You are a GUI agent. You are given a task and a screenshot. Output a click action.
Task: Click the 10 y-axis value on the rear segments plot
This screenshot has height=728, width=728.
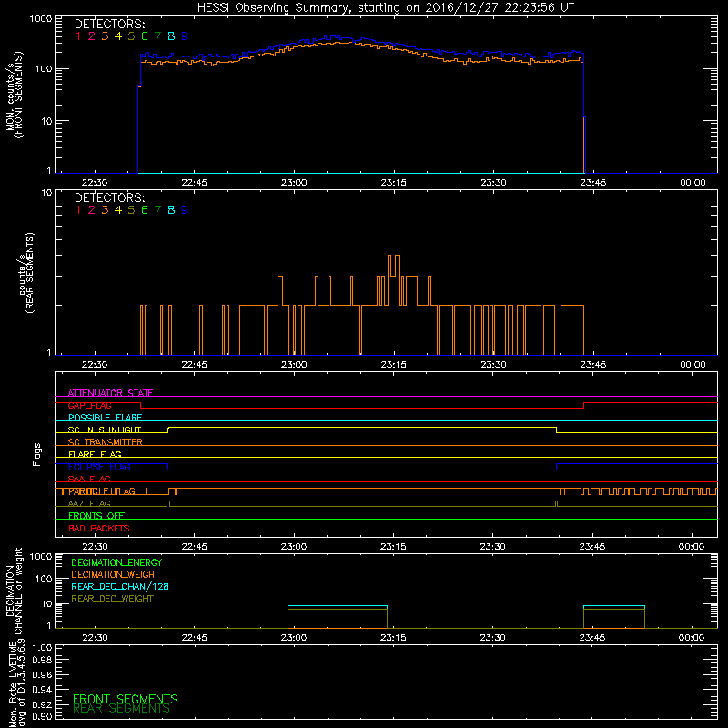[47, 193]
